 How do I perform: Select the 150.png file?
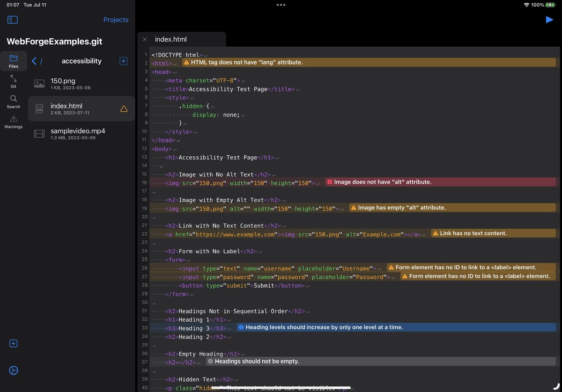[x=81, y=83]
